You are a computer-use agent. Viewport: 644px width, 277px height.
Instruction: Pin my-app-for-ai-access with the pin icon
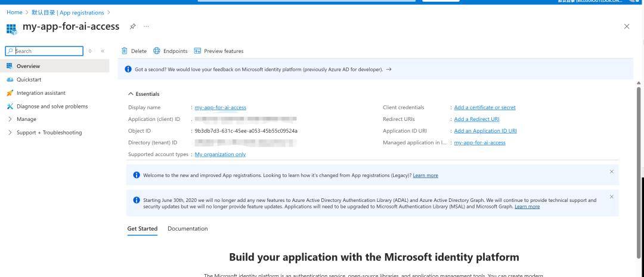tap(132, 26)
